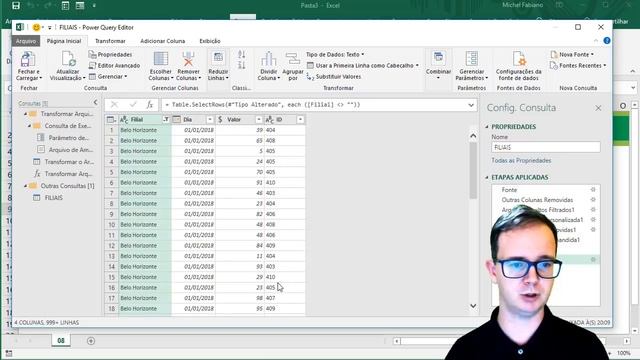
Task: Switch to Adicionar Coluna tab
Action: [162, 41]
